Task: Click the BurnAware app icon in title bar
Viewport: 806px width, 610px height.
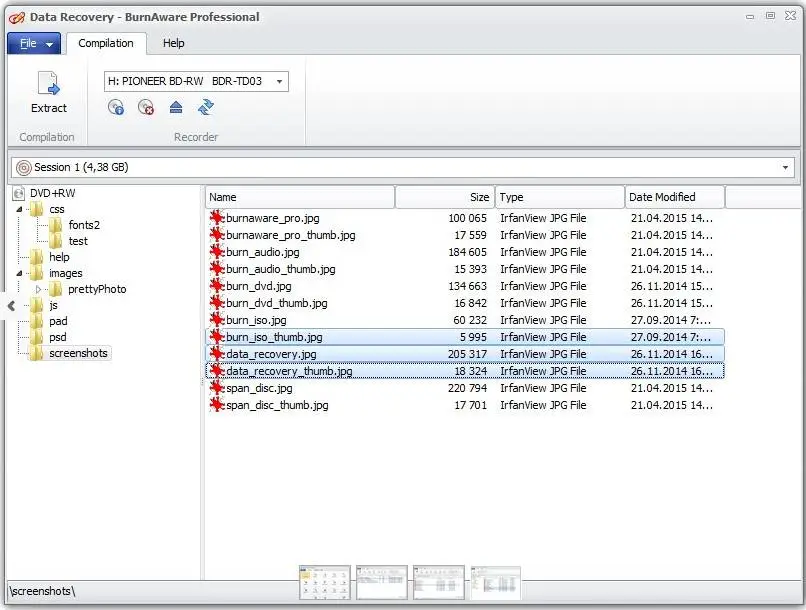Action: point(17,17)
